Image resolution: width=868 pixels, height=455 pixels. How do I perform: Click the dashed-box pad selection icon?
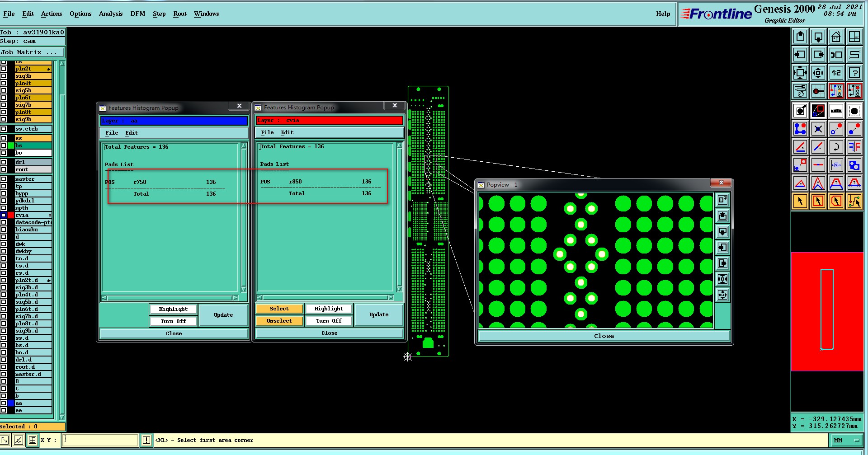coord(854,111)
